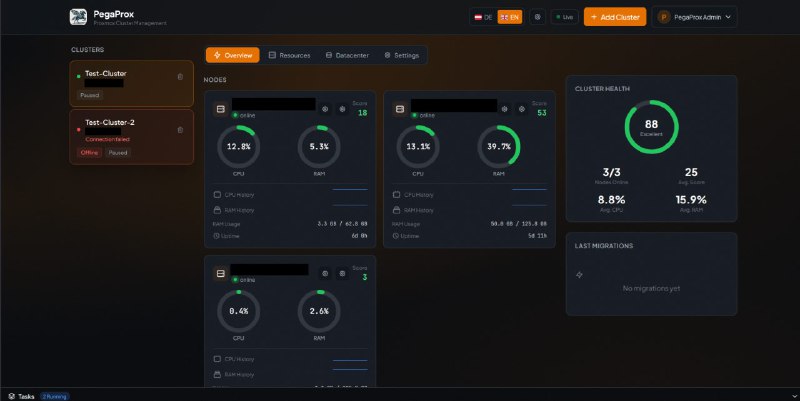Switch language to DE
Screen dimensions: 800x401
pyautogui.click(x=483, y=17)
